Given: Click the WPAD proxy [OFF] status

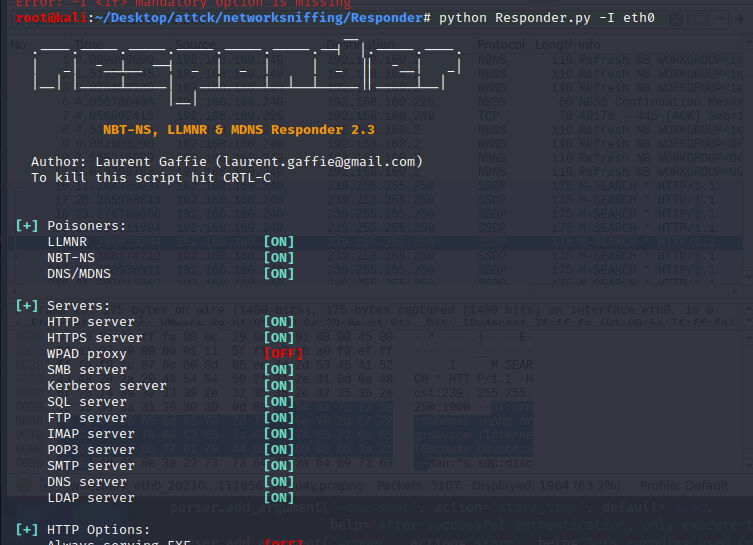Looking at the screenshot, I should pos(283,353).
